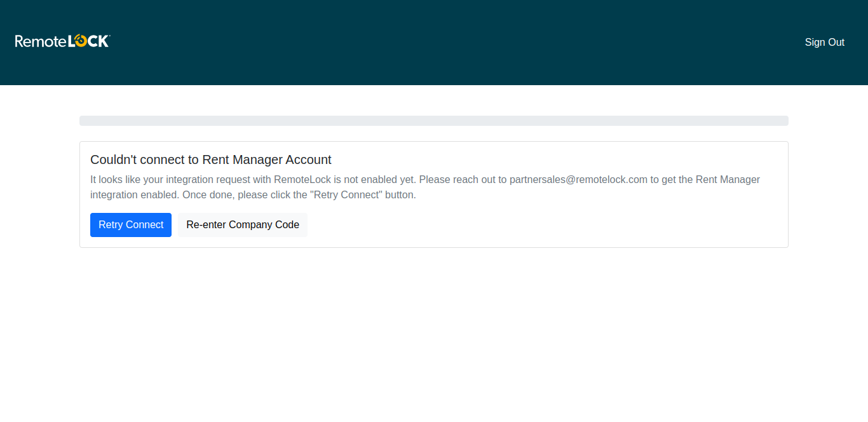Viewport: 868px width, 422px height.
Task: Sign out of the RemoteLock account
Action: pos(824,42)
